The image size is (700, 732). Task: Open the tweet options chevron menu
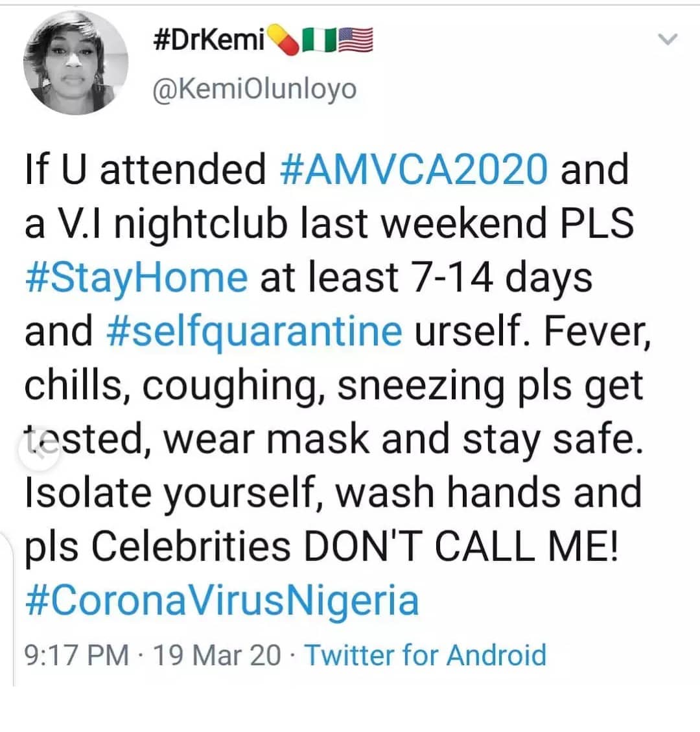tap(667, 40)
